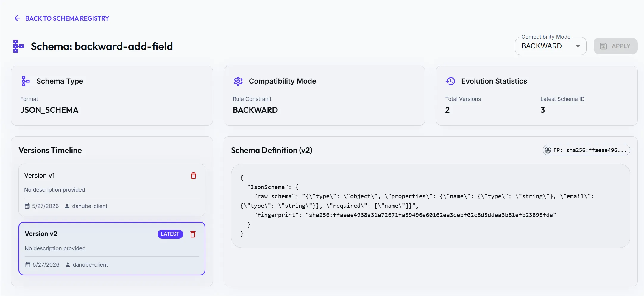
Task: Delete Version v2 with trash icon
Action: click(x=193, y=234)
